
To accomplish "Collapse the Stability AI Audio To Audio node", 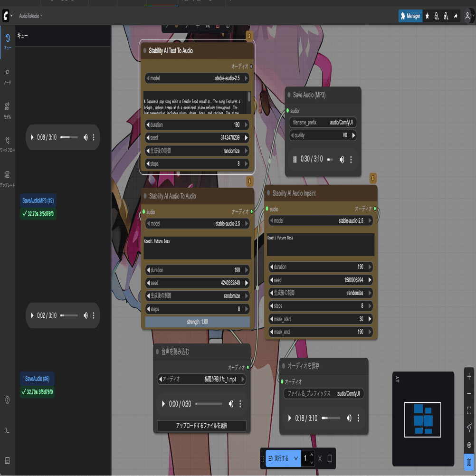I will pyautogui.click(x=145, y=196).
